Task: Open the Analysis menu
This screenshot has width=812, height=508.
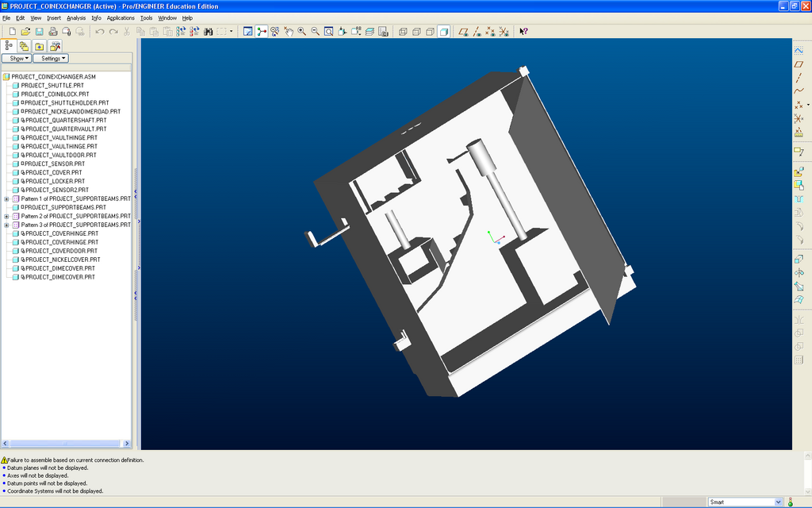Action: [76, 18]
